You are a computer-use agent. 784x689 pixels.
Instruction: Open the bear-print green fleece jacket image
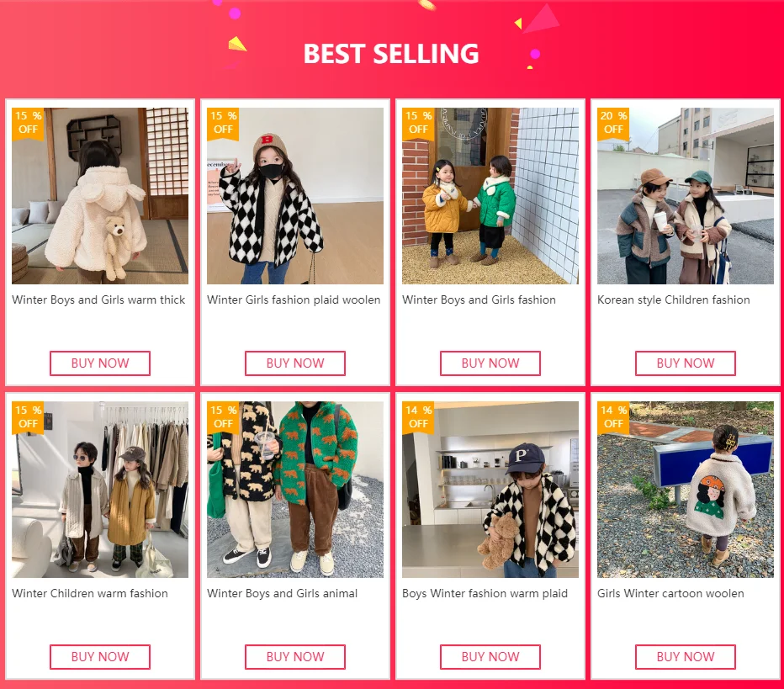click(295, 490)
